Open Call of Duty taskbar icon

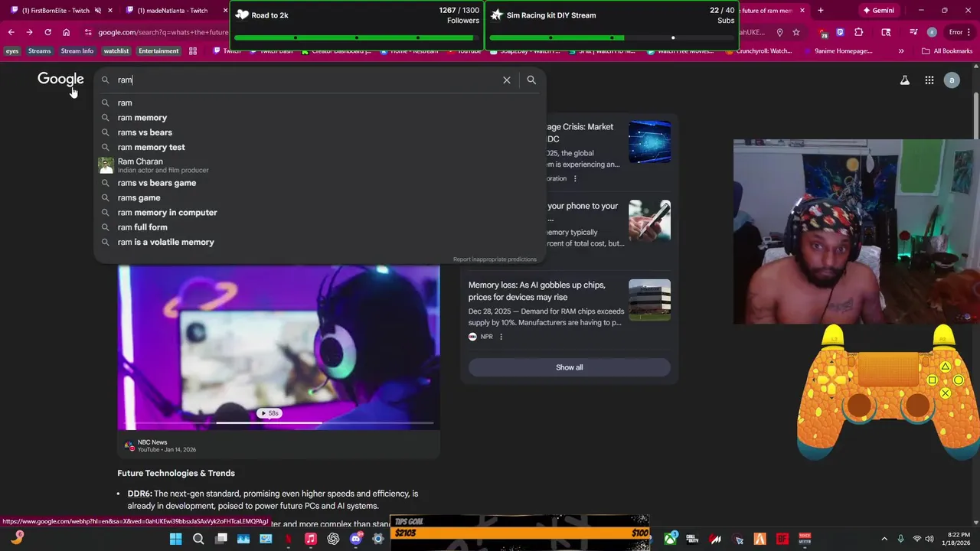click(x=693, y=539)
